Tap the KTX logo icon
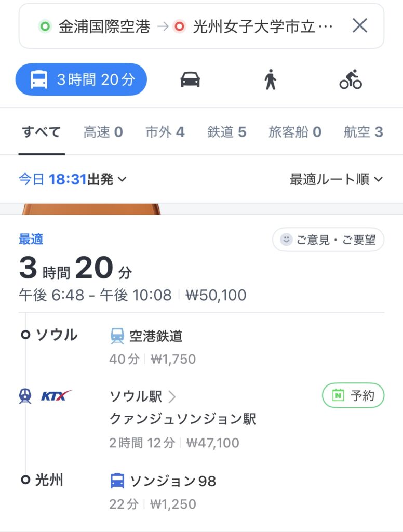 point(56,396)
